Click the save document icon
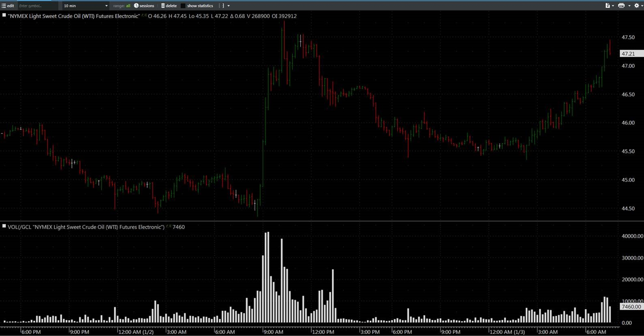The width and height of the screenshot is (644, 336). 607,6
